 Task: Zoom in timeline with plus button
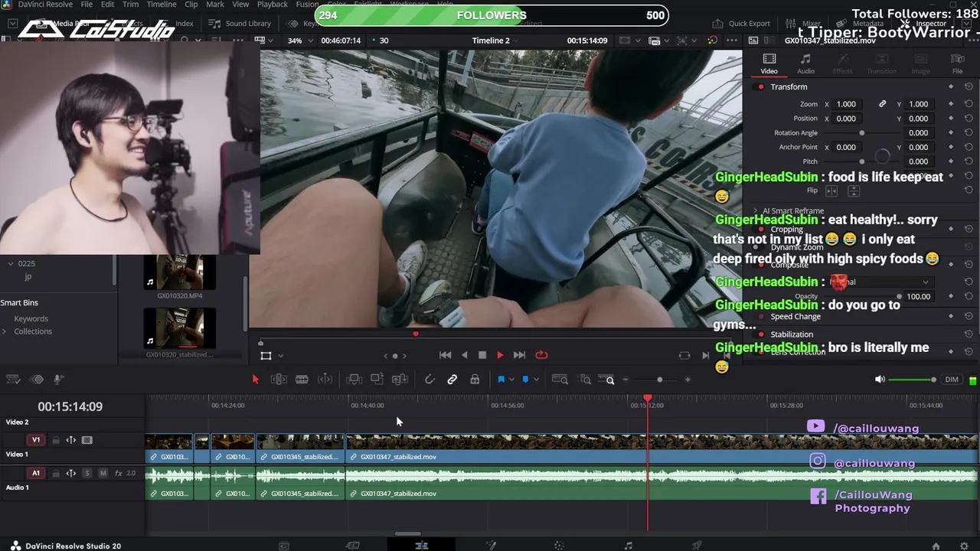tap(688, 380)
